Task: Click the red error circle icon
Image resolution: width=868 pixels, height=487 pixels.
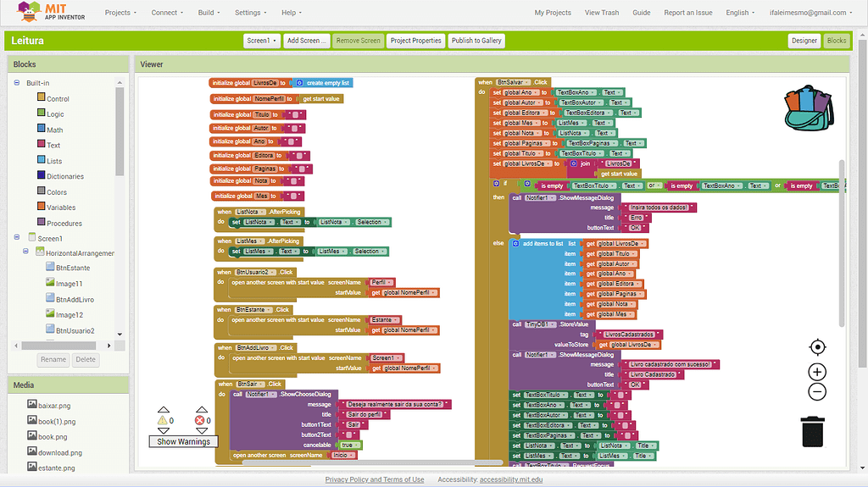Action: coord(201,419)
